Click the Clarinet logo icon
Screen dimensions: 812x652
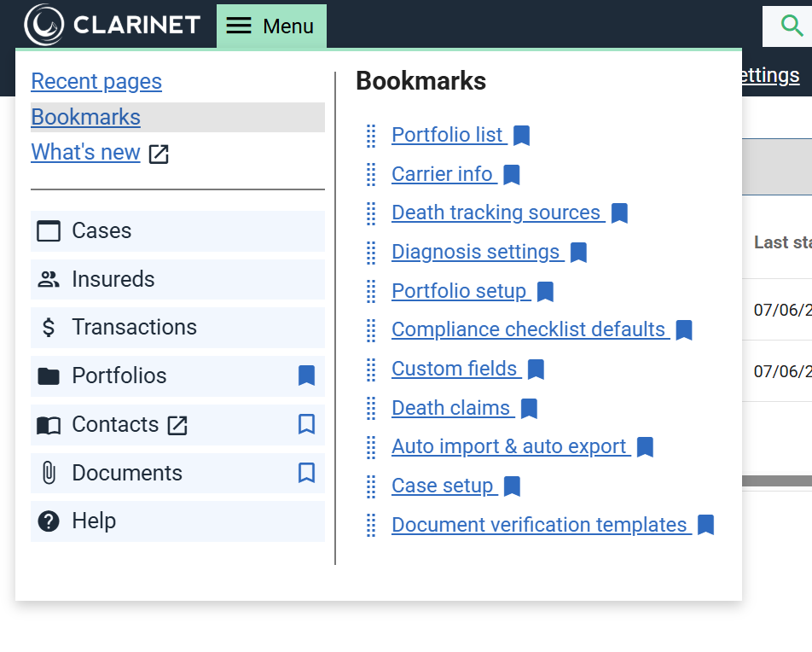tap(44, 25)
